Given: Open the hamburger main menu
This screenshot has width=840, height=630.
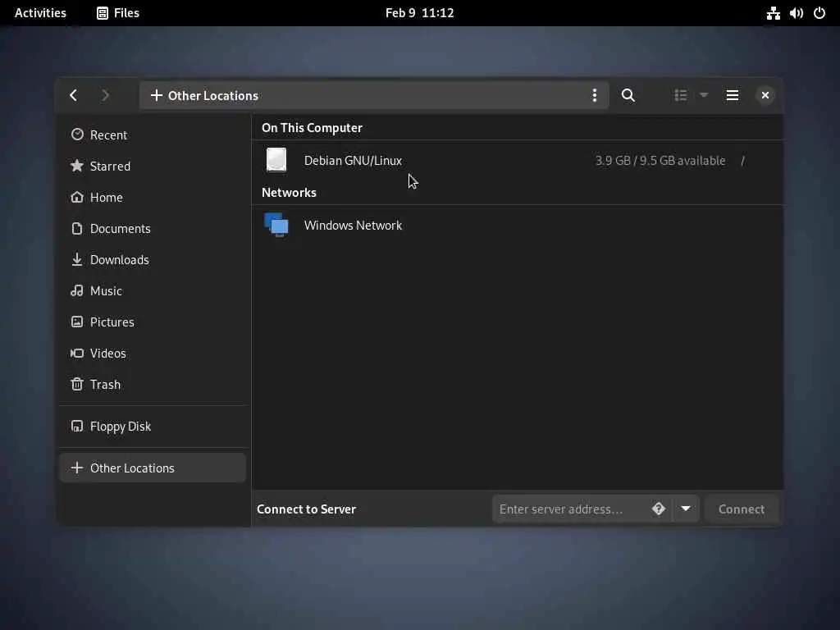Looking at the screenshot, I should click(x=733, y=95).
